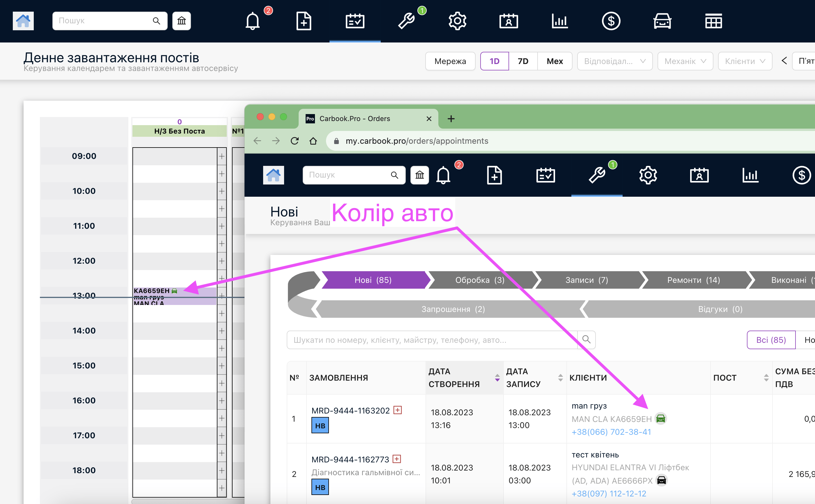Call phone +38(066) 702-38-41
Image resolution: width=815 pixels, height=504 pixels.
(611, 432)
